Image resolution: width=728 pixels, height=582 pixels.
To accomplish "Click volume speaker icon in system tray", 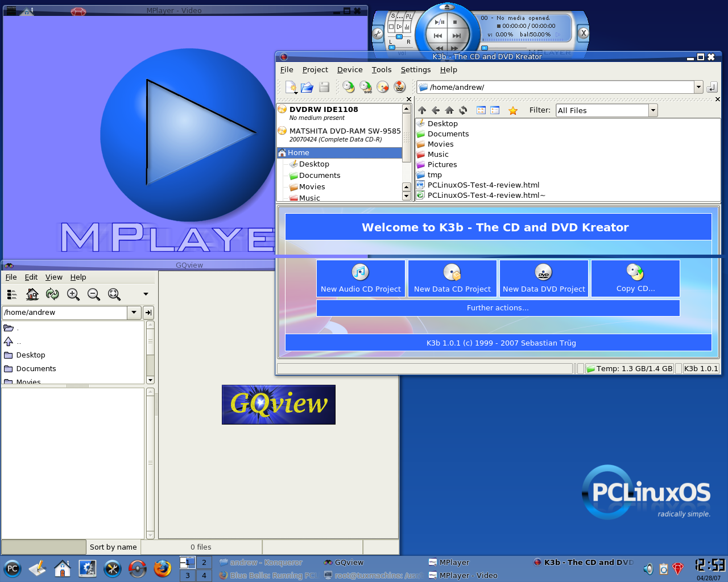I will pyautogui.click(x=648, y=568).
